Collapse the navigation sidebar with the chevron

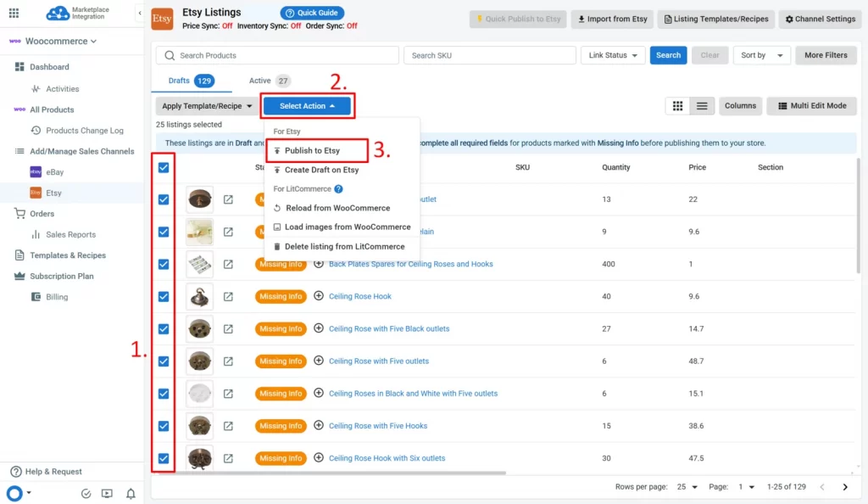[141, 14]
